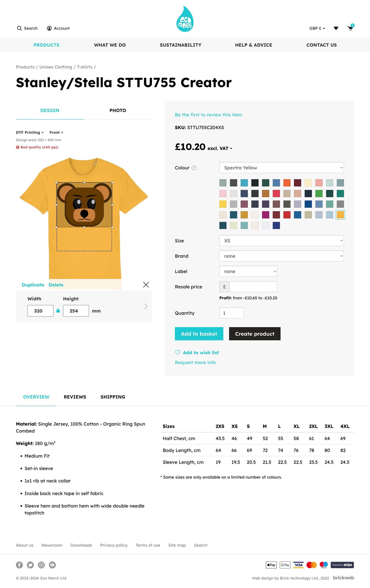Open the Size dropdown showing XS
Screen dimensions: 370x588
point(281,241)
